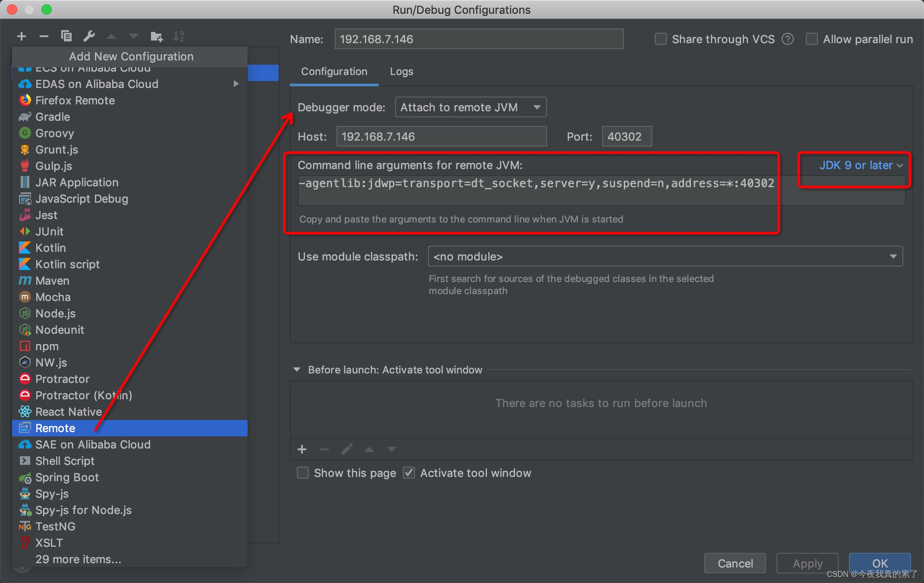Viewport: 924px width, 583px height.
Task: Click the Share through VCS help icon
Action: [x=788, y=39]
